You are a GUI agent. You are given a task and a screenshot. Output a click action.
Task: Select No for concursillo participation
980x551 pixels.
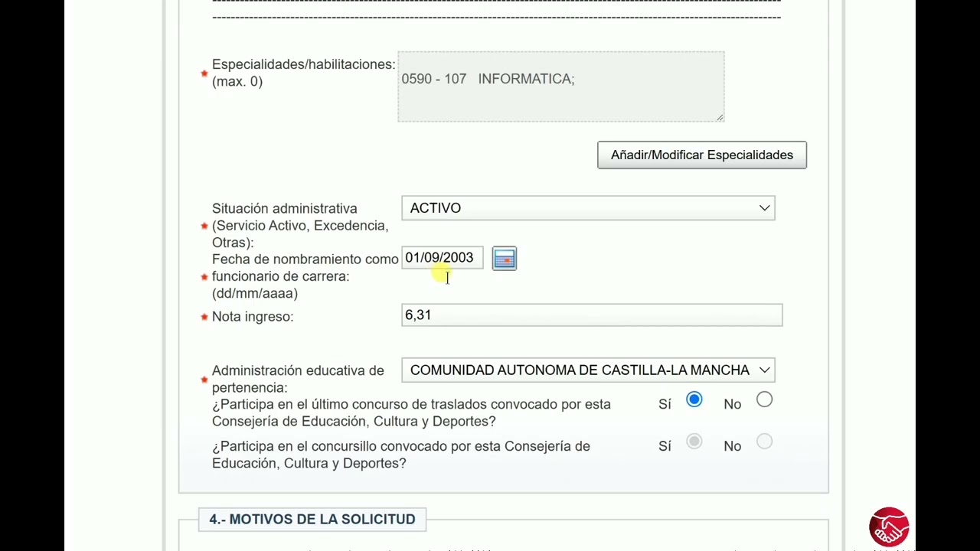click(x=764, y=442)
